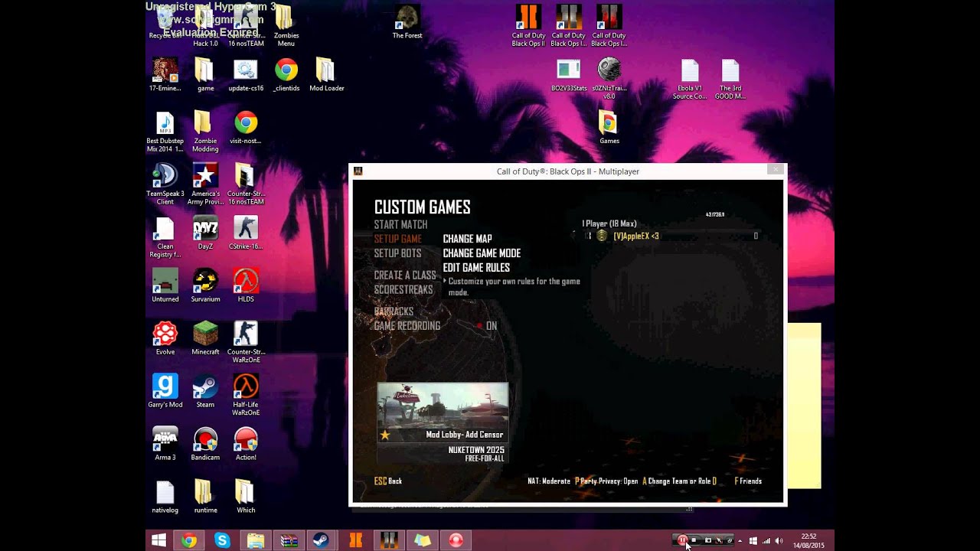Open the _clientids Chrome shortcut
Viewport: 980px width, 551px height.
pos(286,74)
